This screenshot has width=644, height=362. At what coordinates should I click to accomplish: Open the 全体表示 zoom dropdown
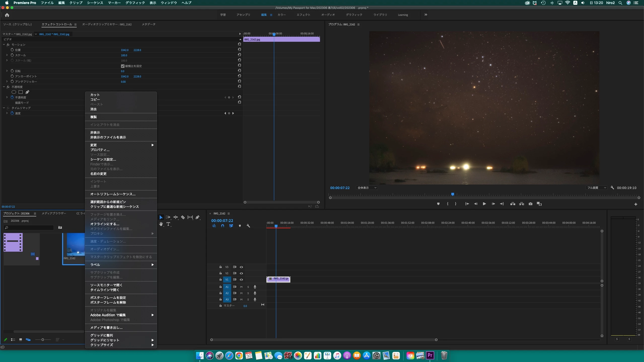(367, 188)
